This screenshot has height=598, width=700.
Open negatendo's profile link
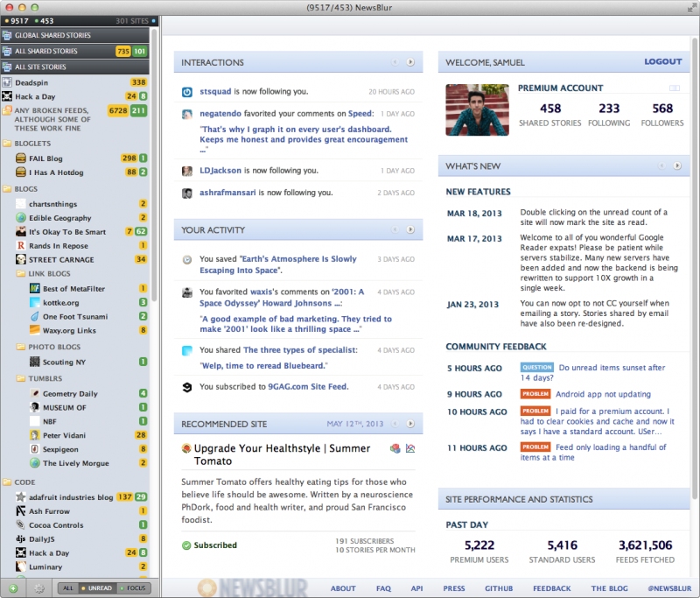pos(220,114)
